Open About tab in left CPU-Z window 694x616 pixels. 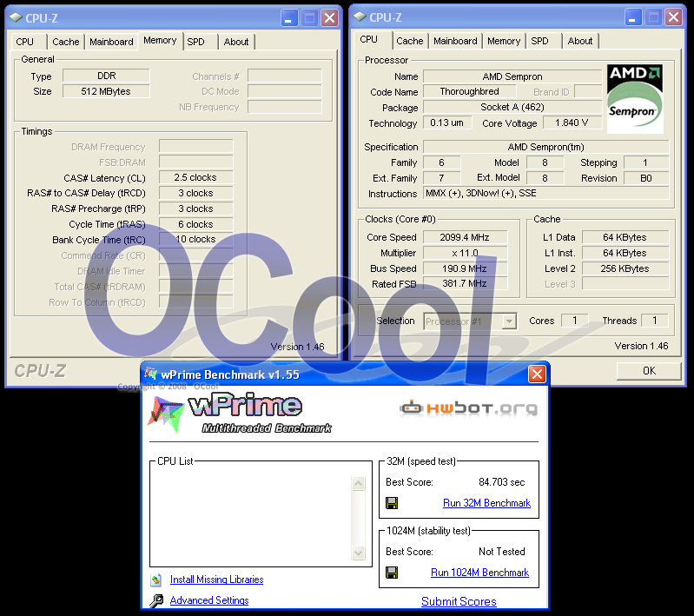point(236,42)
